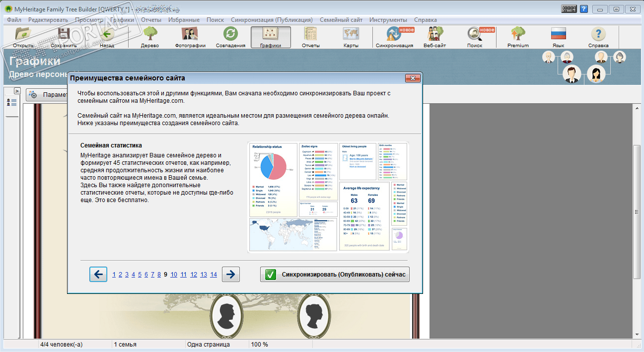
Task: Click status bar text 4/4 человек(-а)
Action: point(61,344)
